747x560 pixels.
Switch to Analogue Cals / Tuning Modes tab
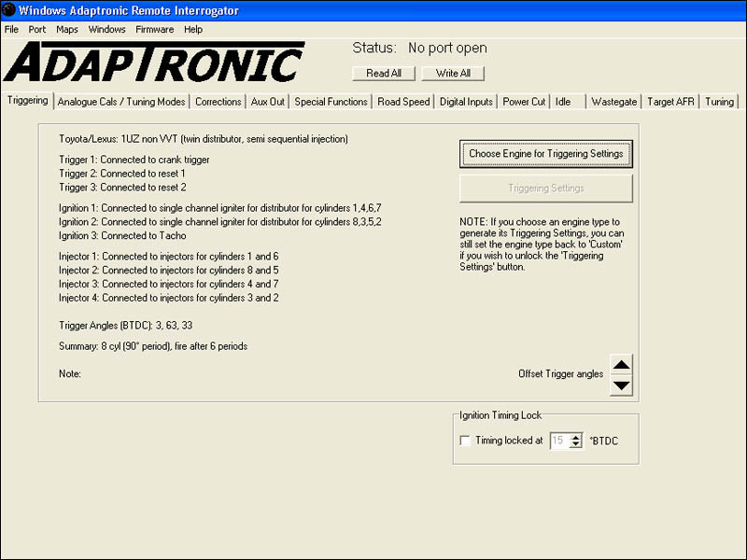(121, 102)
